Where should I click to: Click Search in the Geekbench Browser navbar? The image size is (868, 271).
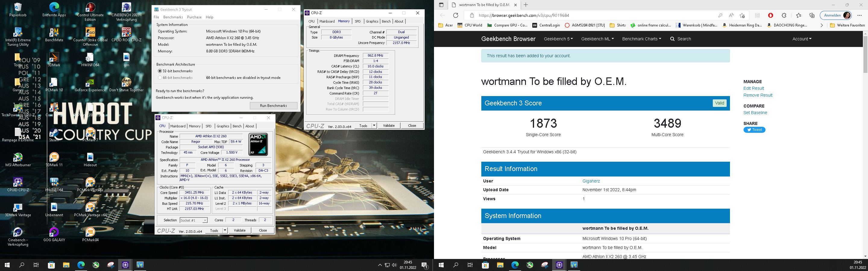(x=680, y=39)
